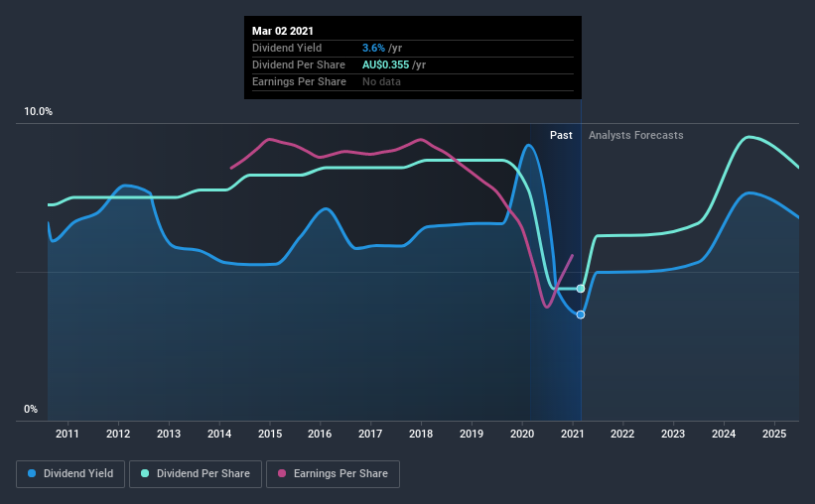Click the blue Dividend Yield legend dot
The width and height of the screenshot is (815, 504).
click(32, 473)
